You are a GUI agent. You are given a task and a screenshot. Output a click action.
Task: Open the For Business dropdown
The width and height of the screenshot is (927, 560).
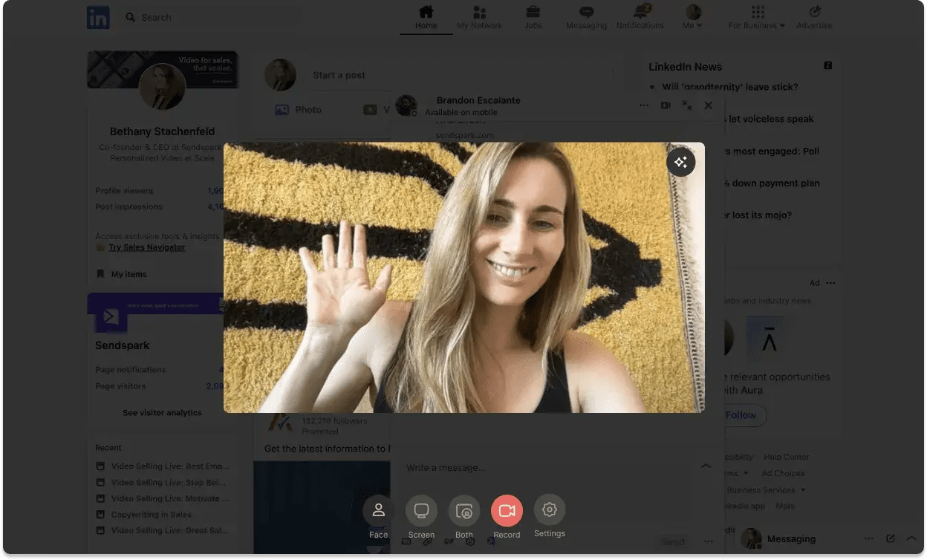(757, 17)
